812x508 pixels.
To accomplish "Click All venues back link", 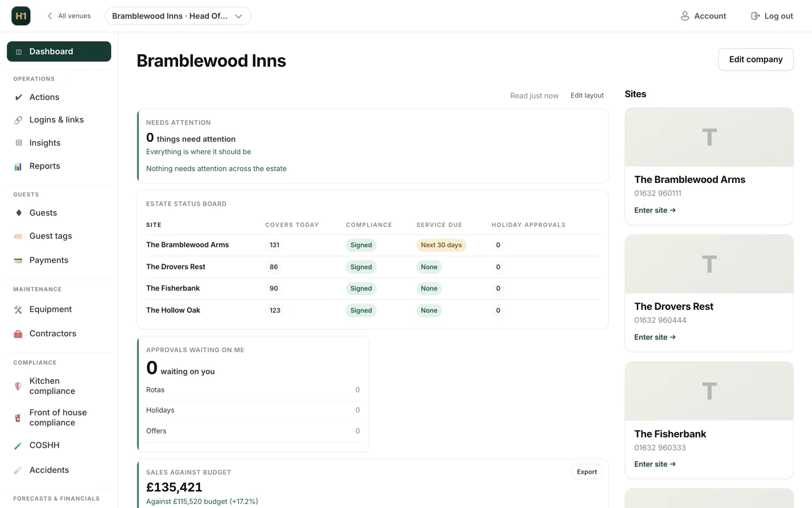I will point(69,16).
